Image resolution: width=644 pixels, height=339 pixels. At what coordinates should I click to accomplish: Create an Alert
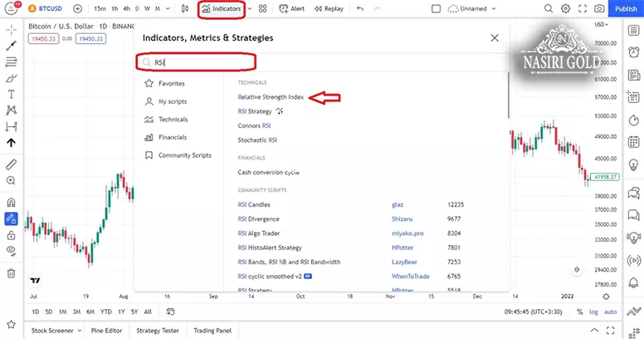291,8
